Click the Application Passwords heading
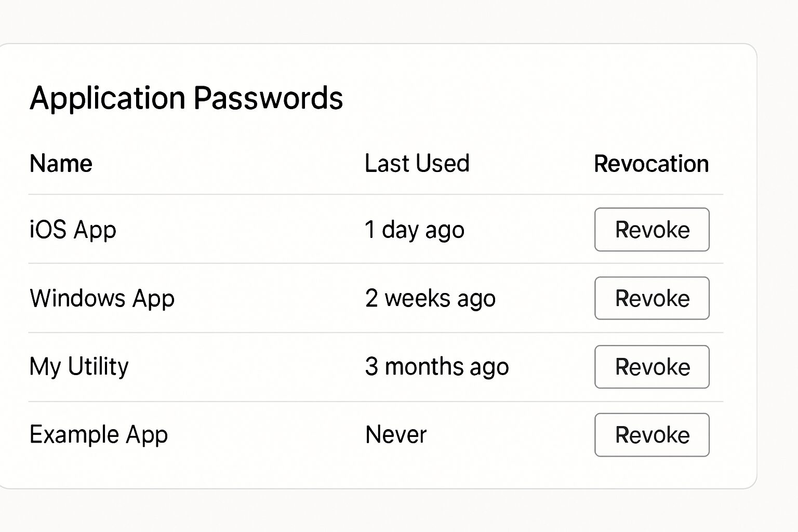This screenshot has width=798, height=532. [x=187, y=97]
